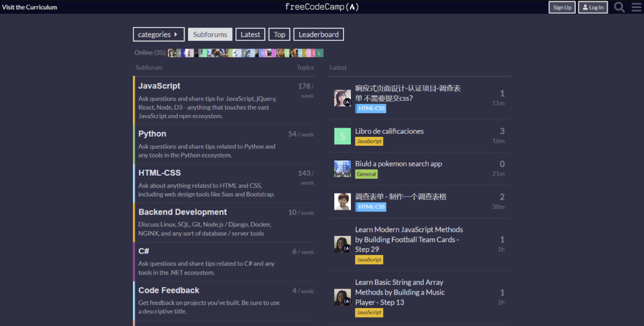Switch to the Top tab
The image size is (644, 326).
point(279,35)
